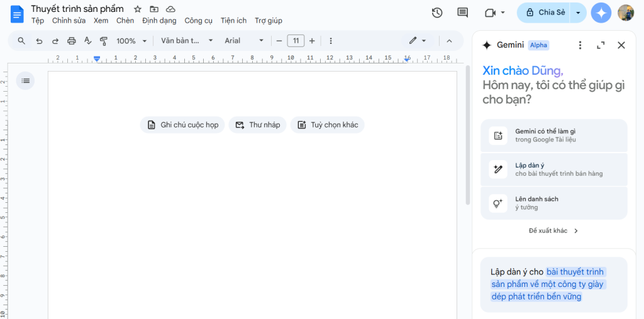
Task: Click the Gemini sparkle button in header
Action: point(601,13)
